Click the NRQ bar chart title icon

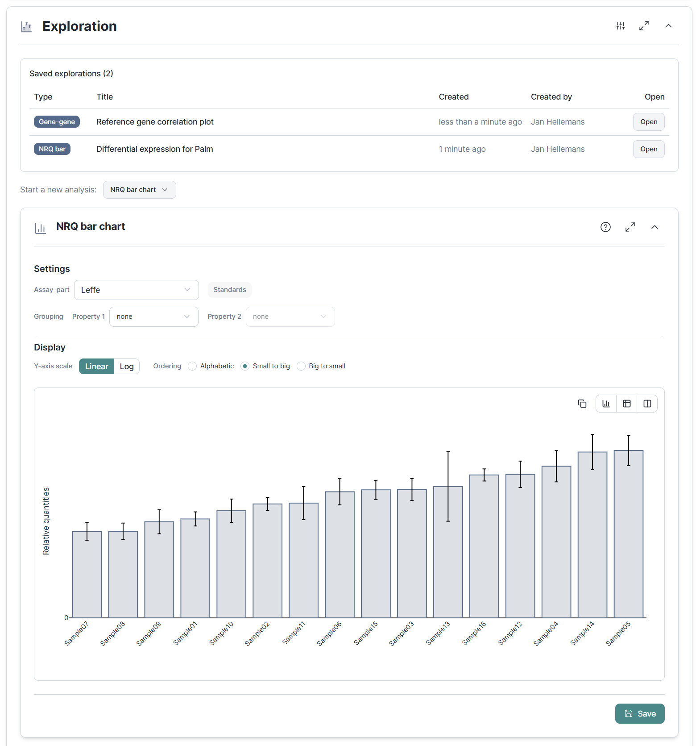click(x=41, y=228)
